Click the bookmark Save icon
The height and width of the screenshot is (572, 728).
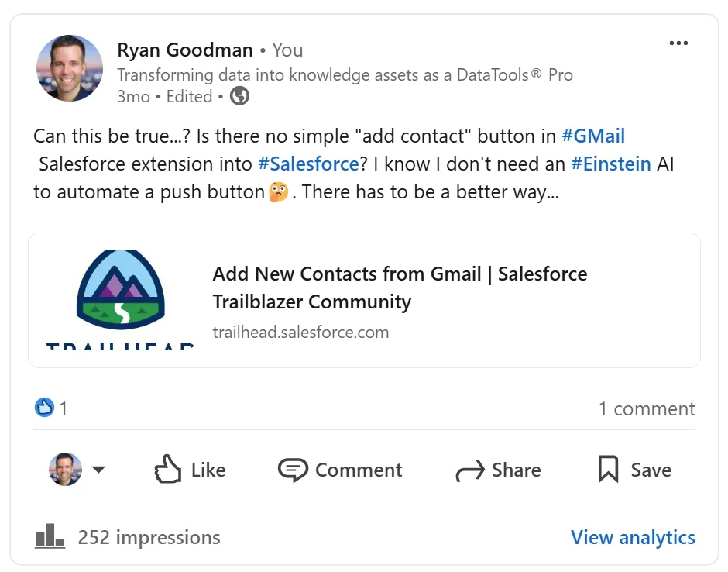pos(608,470)
